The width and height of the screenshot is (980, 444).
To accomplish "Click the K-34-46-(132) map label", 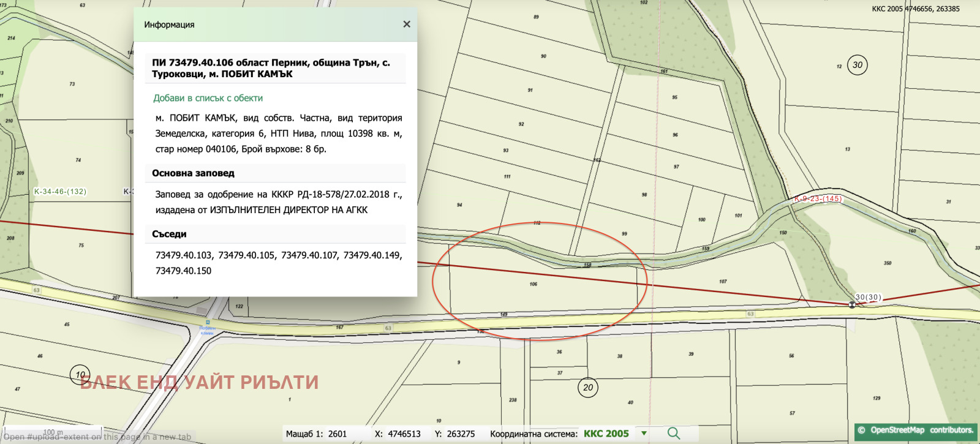I will click(x=60, y=192).
